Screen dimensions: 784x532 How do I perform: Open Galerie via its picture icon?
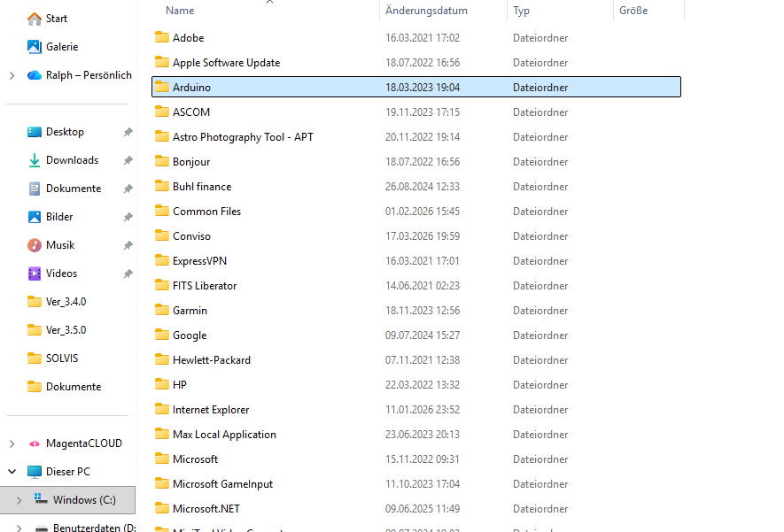pyautogui.click(x=35, y=47)
